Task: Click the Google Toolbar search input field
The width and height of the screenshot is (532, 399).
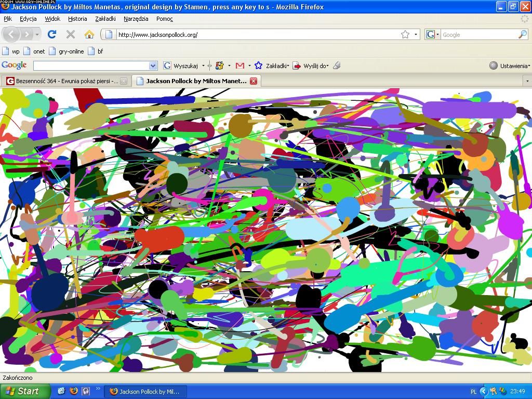Action: pos(91,65)
